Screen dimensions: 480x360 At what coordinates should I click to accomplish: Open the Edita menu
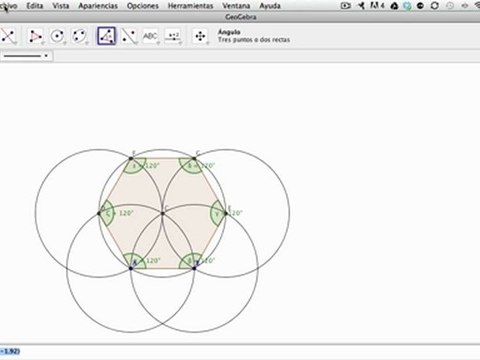coord(35,6)
